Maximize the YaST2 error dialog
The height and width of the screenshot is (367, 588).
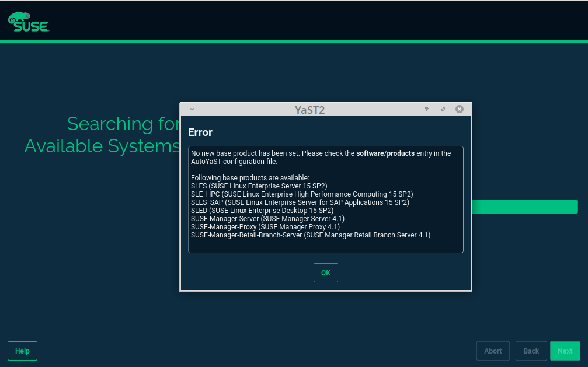tap(443, 109)
